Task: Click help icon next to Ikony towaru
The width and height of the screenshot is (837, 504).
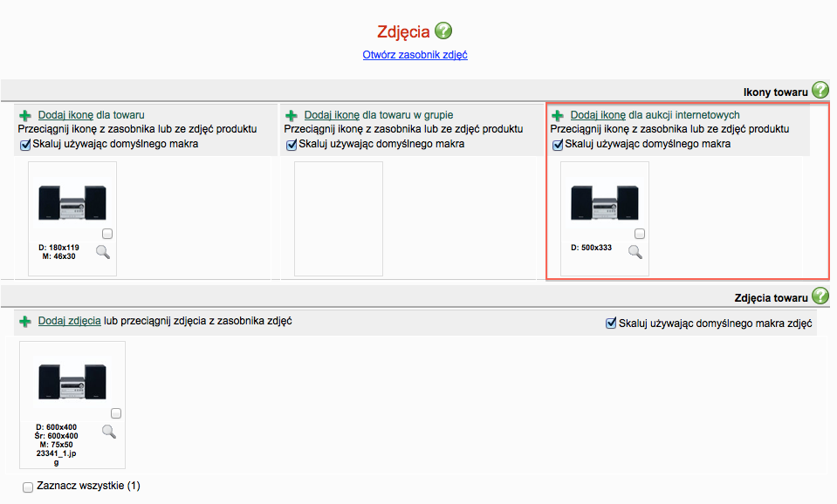Action: tap(820, 90)
